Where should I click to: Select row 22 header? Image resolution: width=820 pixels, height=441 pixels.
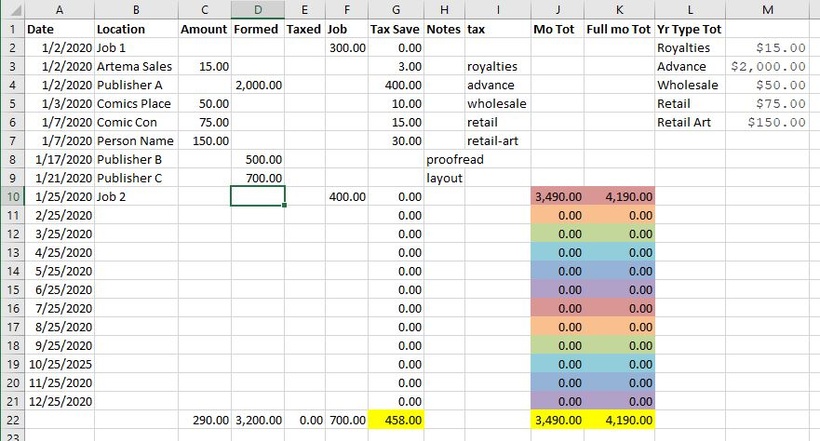pos(13,420)
